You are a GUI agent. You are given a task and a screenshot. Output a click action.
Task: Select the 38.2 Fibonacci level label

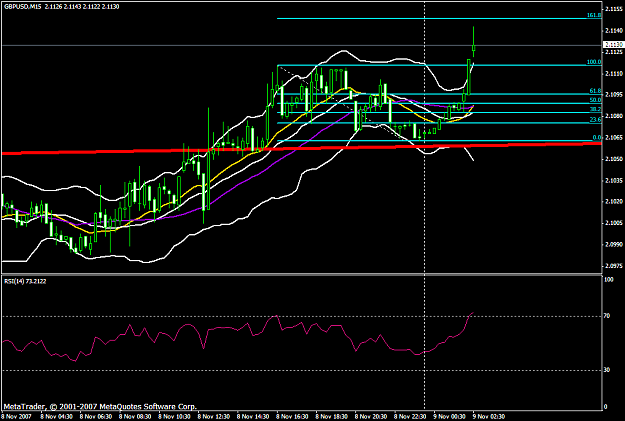(595, 109)
